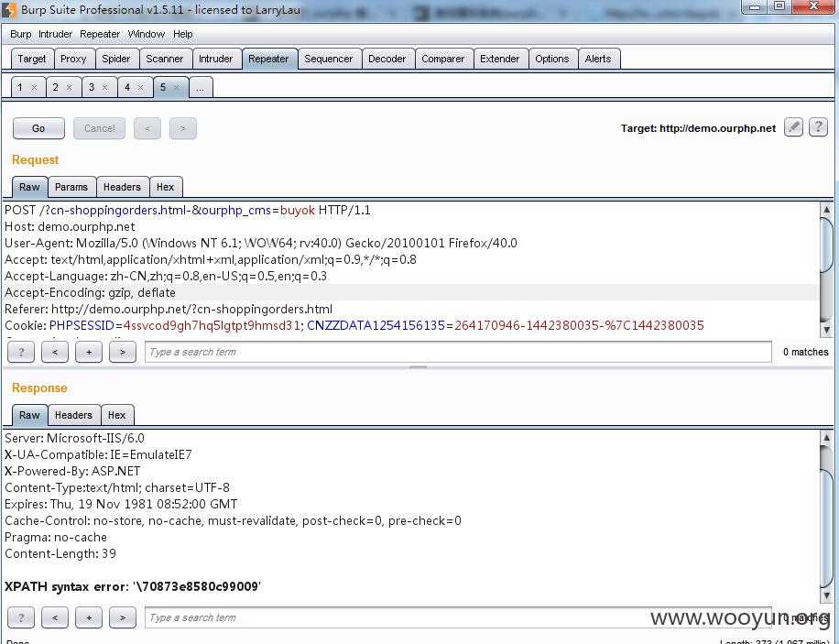Select Repeater request tab 5

click(163, 87)
